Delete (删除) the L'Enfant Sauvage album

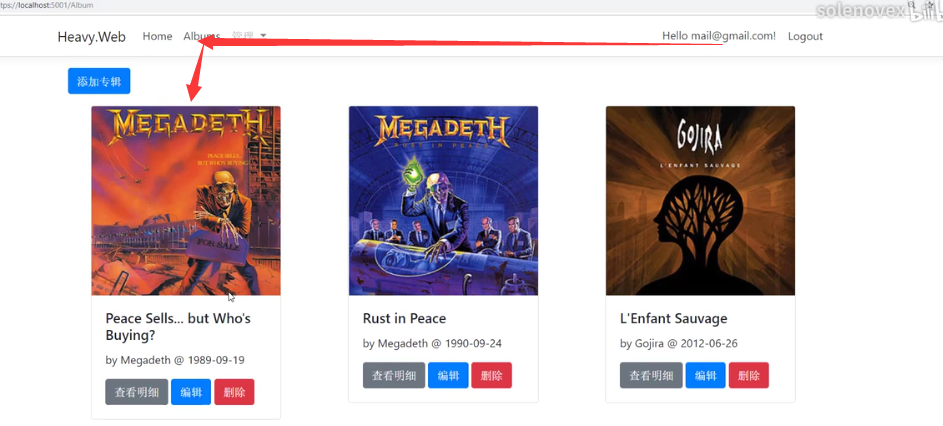click(x=749, y=375)
